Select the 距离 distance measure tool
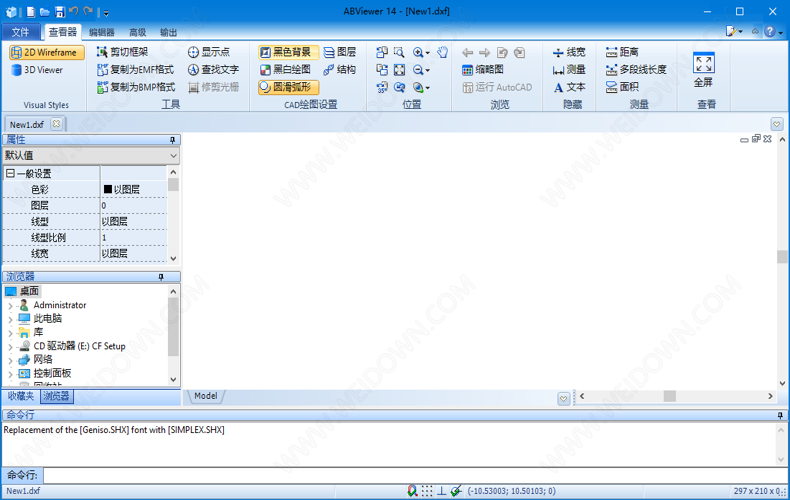 622,52
